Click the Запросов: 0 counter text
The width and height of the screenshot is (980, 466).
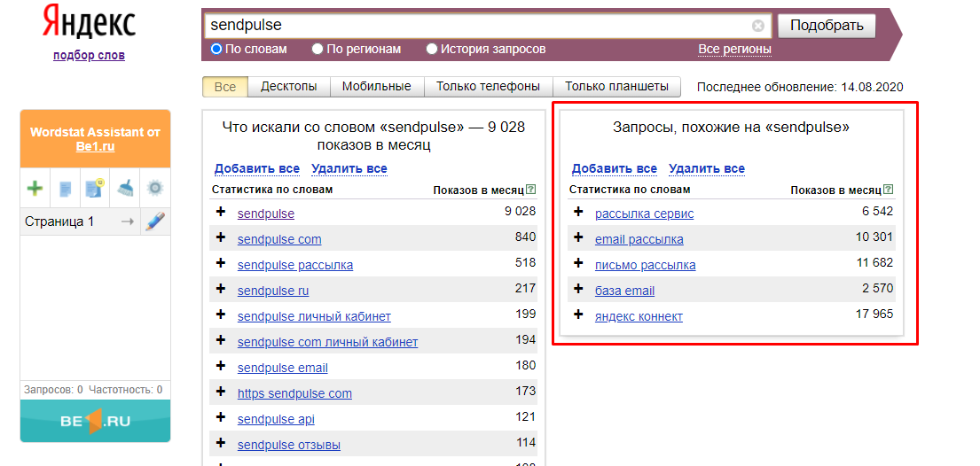[53, 390]
